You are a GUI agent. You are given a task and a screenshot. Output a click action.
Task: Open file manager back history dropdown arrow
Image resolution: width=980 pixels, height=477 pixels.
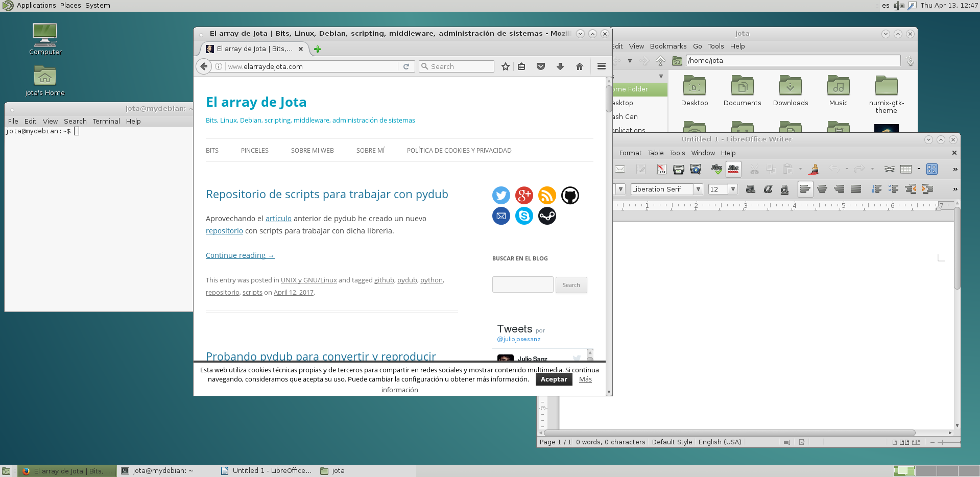tap(630, 61)
